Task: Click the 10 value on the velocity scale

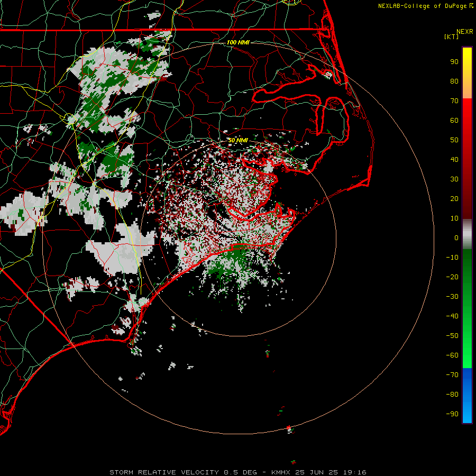Action: 454,218
